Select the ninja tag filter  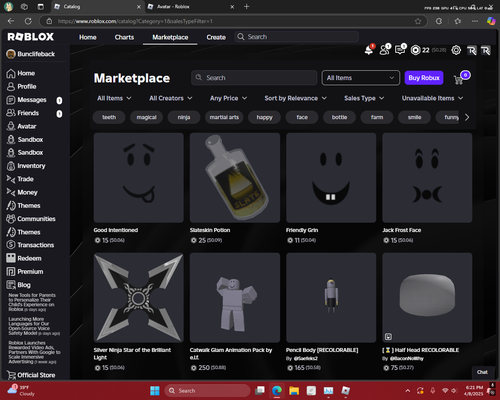[x=184, y=117]
